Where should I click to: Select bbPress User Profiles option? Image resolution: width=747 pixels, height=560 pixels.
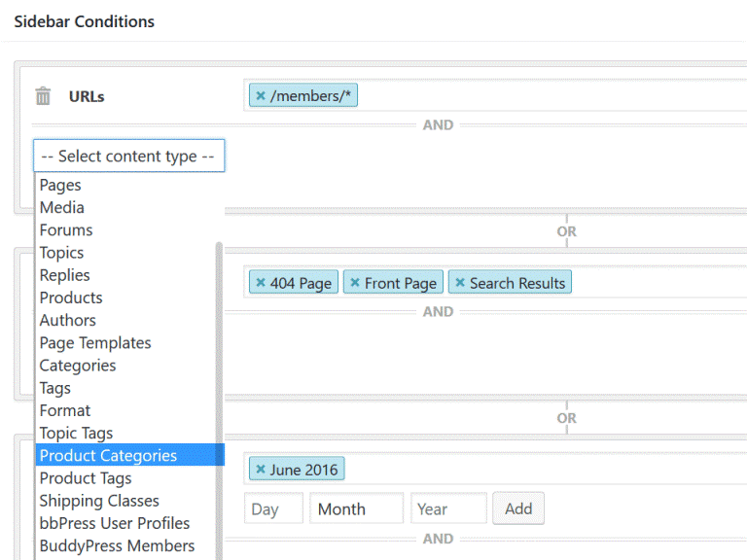125,523
